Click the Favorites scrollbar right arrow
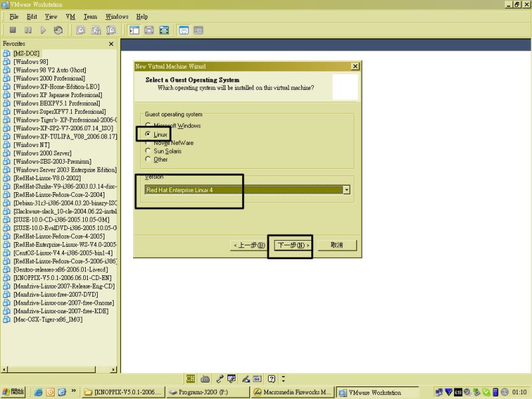532x399 pixels. click(x=114, y=369)
